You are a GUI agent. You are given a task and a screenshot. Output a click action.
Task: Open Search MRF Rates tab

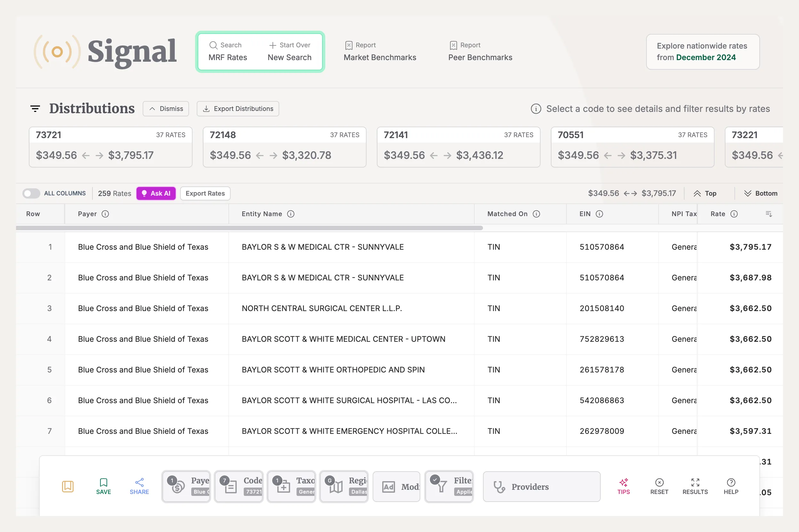(228, 51)
